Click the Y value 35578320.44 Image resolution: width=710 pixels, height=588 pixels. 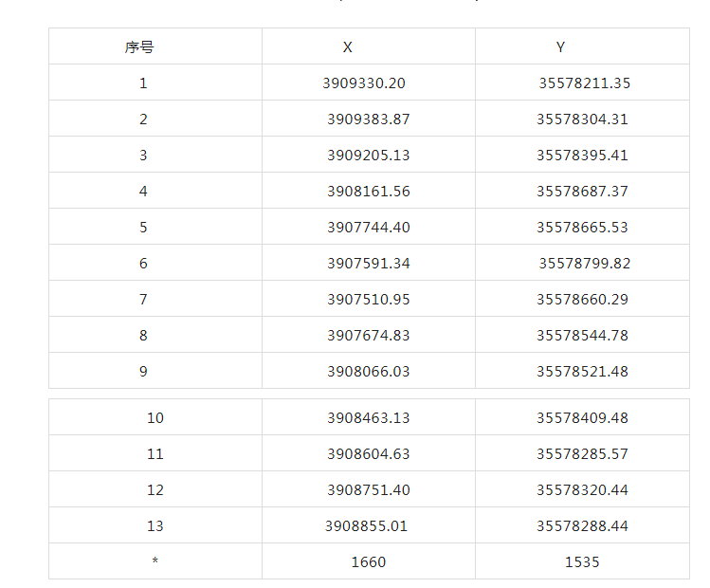(x=582, y=490)
